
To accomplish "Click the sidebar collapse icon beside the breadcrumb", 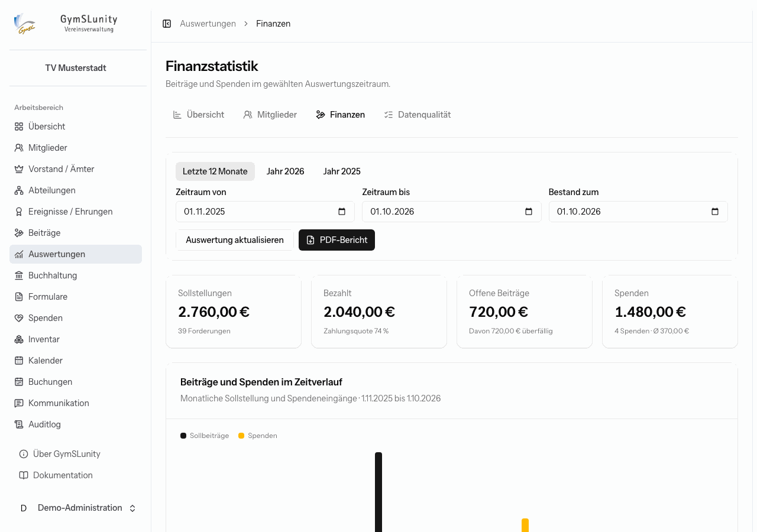I will tap(167, 24).
